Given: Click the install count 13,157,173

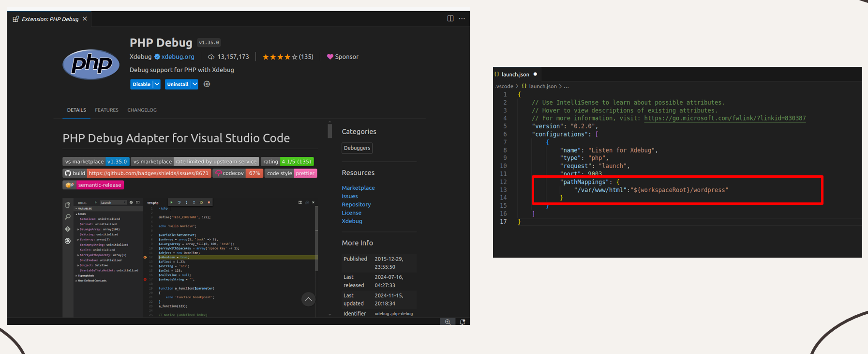Looking at the screenshot, I should 228,57.
